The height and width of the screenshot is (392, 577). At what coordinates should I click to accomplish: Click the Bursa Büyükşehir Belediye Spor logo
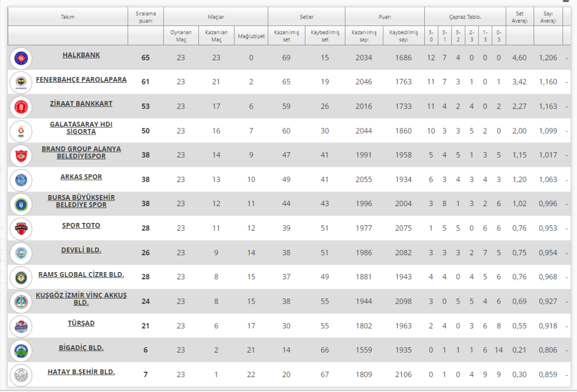click(x=21, y=204)
